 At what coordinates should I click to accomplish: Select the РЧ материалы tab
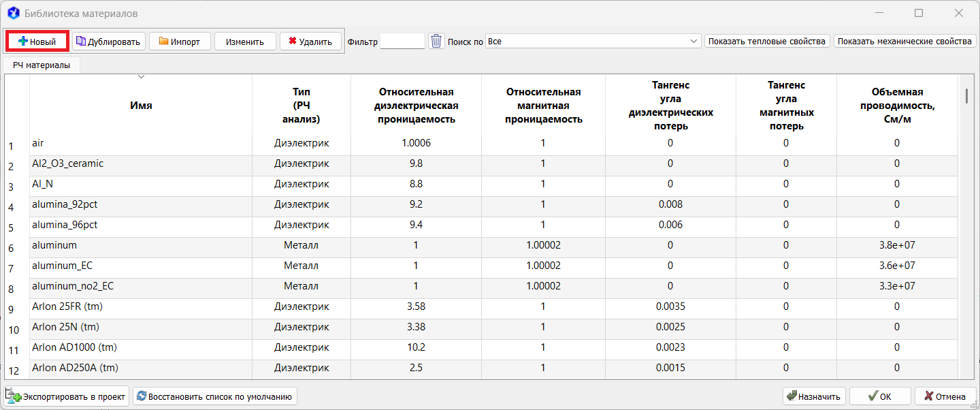(x=42, y=65)
